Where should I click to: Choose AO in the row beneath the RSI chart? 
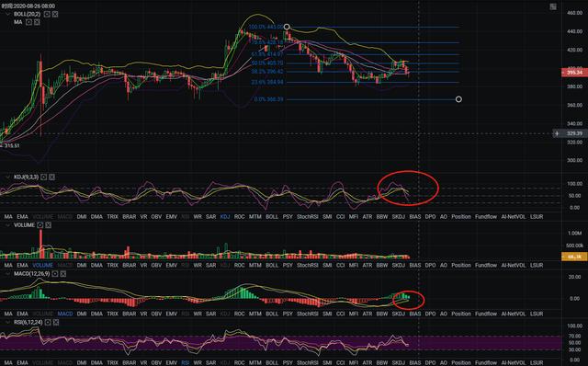click(x=443, y=362)
